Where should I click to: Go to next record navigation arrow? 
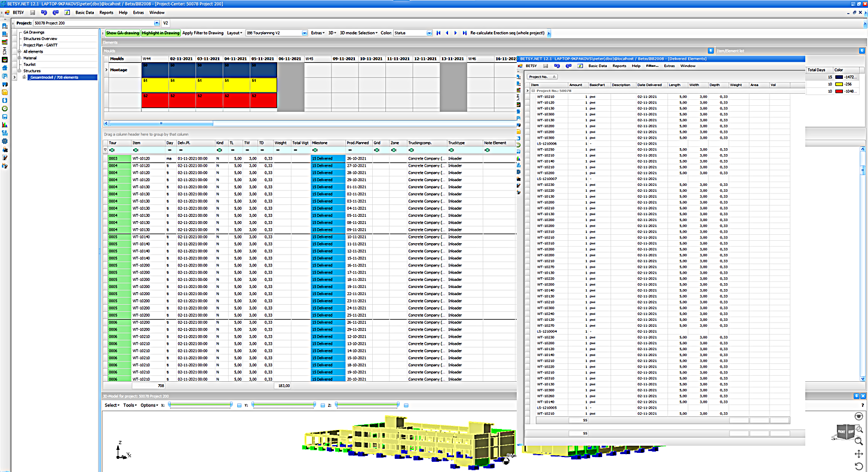click(x=456, y=33)
